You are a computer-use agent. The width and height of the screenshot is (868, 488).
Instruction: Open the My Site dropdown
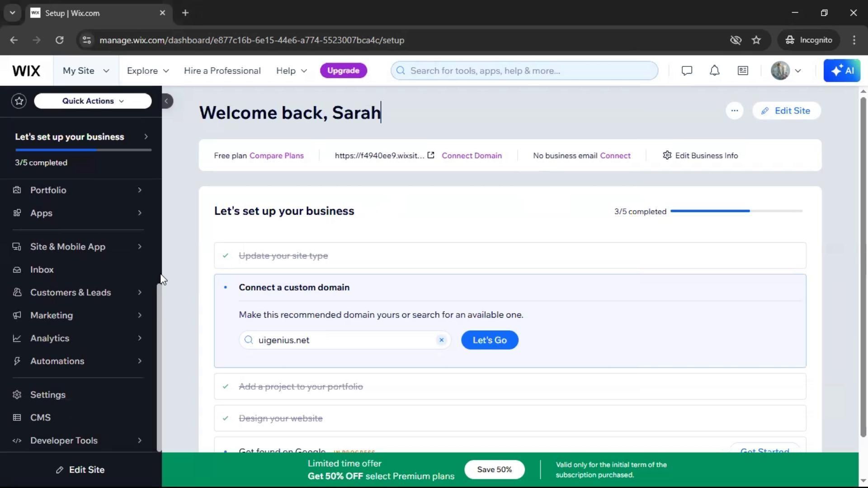[x=86, y=70]
